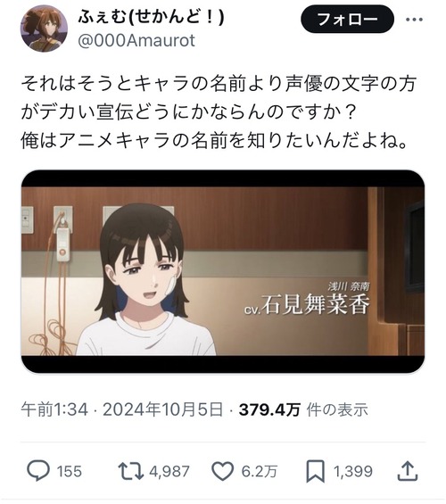This screenshot has width=446, height=504.
Task: Open the three-dot more options menu
Action: click(414, 20)
